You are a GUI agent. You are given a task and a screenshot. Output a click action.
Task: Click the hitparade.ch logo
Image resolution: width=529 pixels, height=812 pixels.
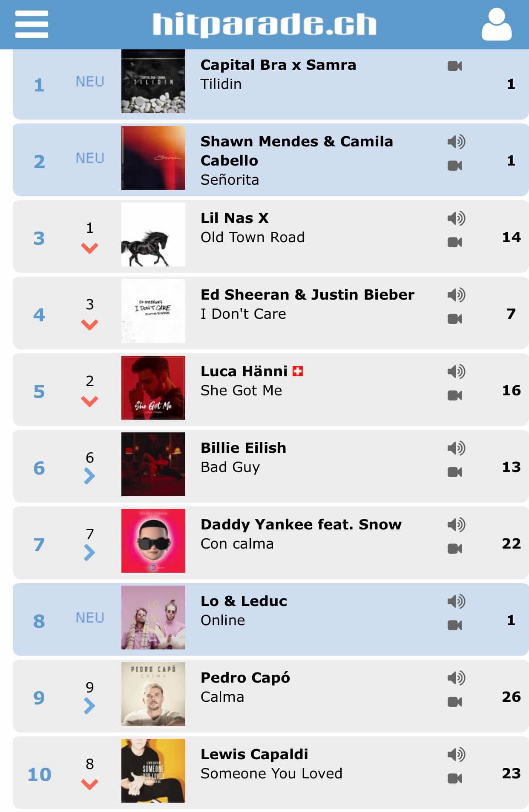(x=264, y=24)
